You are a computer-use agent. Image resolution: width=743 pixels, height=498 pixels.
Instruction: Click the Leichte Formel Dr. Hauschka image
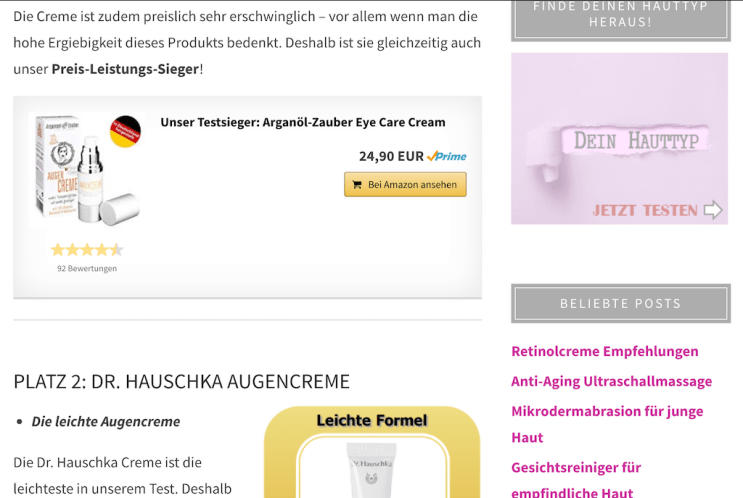pos(372,452)
